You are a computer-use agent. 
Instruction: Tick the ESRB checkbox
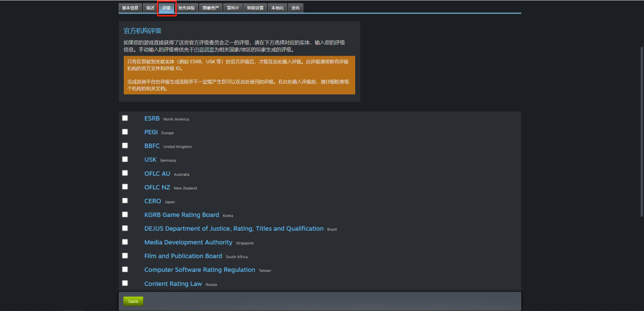click(125, 118)
